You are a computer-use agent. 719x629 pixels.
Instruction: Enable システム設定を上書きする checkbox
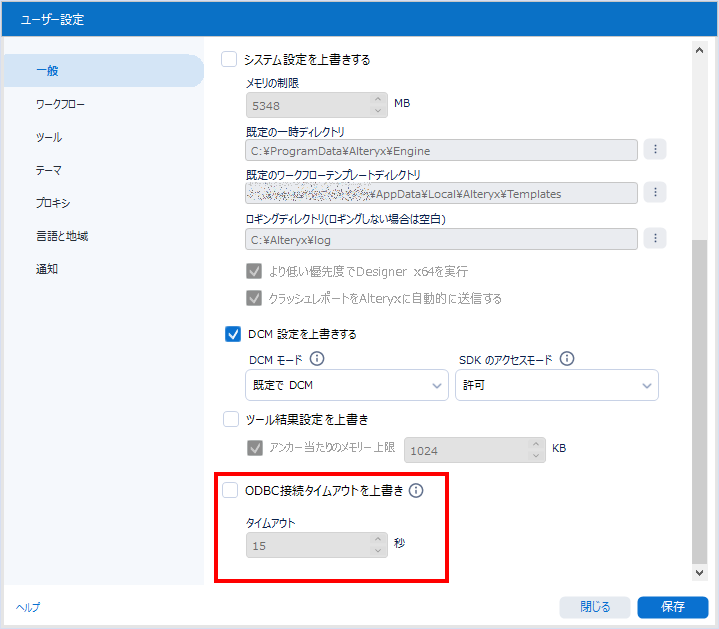tap(229, 59)
